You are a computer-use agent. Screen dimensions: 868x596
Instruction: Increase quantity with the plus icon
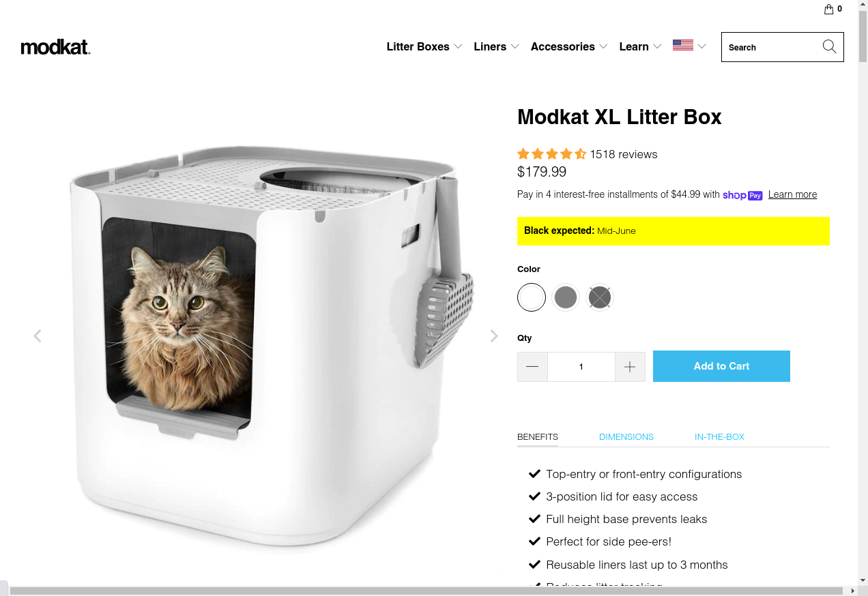click(x=630, y=367)
